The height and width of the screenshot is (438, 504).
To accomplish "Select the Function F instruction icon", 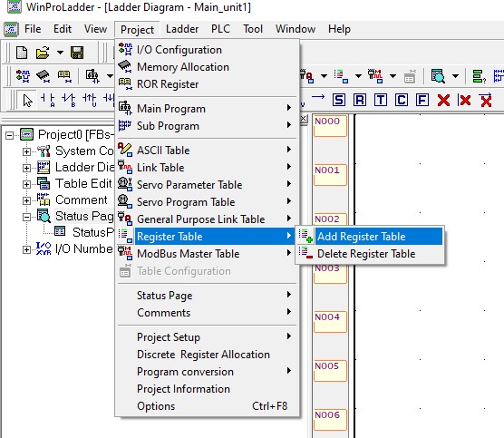I will pyautogui.click(x=422, y=100).
